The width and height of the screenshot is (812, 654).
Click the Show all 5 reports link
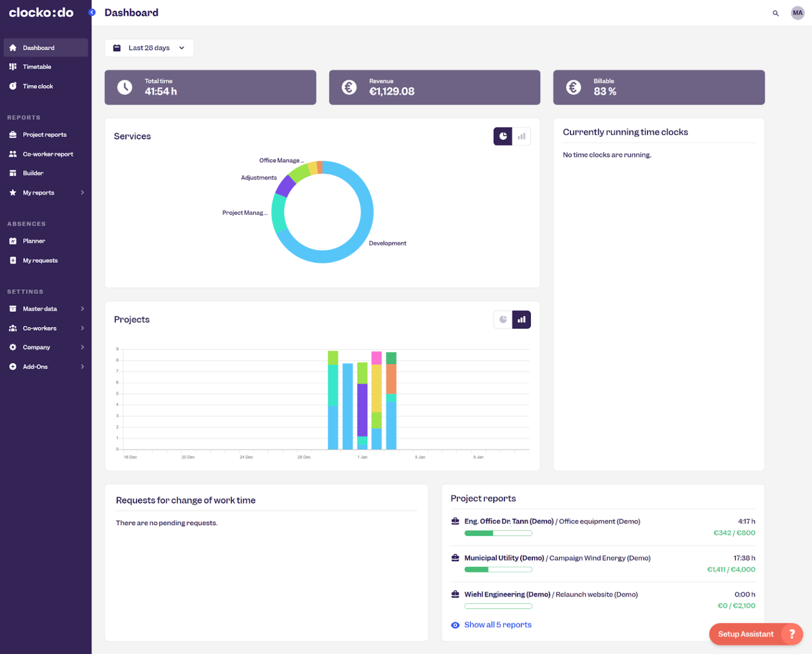pos(497,624)
